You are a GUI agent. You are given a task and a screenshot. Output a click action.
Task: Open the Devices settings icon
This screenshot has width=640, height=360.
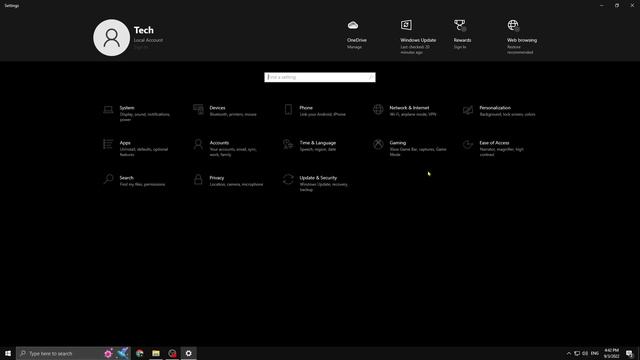(198, 109)
